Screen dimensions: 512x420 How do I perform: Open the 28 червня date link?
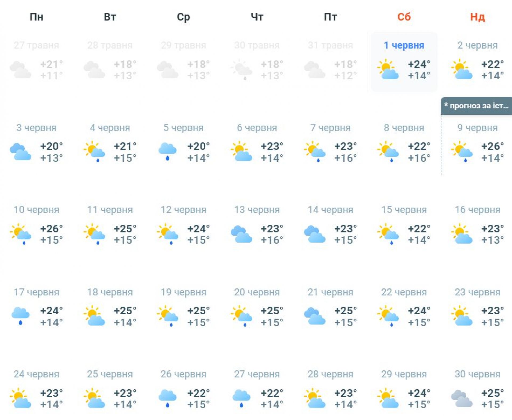pyautogui.click(x=330, y=374)
